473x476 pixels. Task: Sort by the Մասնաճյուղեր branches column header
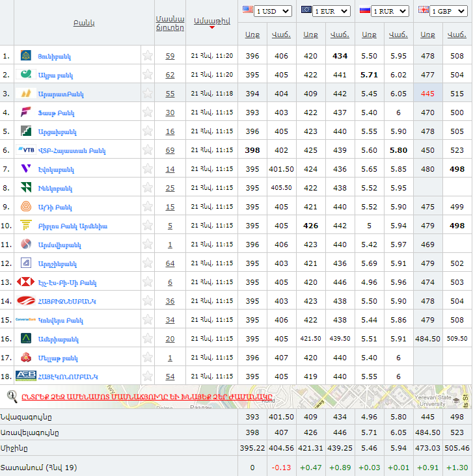170,23
